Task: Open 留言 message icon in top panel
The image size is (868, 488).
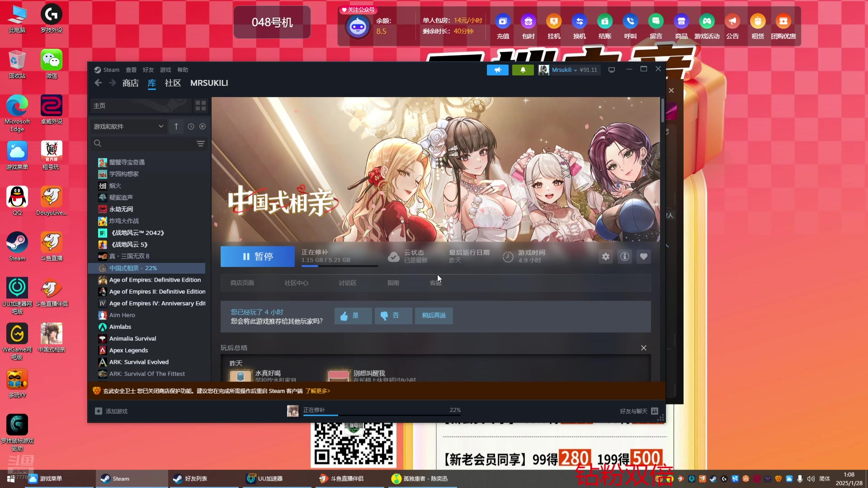Action: [656, 21]
